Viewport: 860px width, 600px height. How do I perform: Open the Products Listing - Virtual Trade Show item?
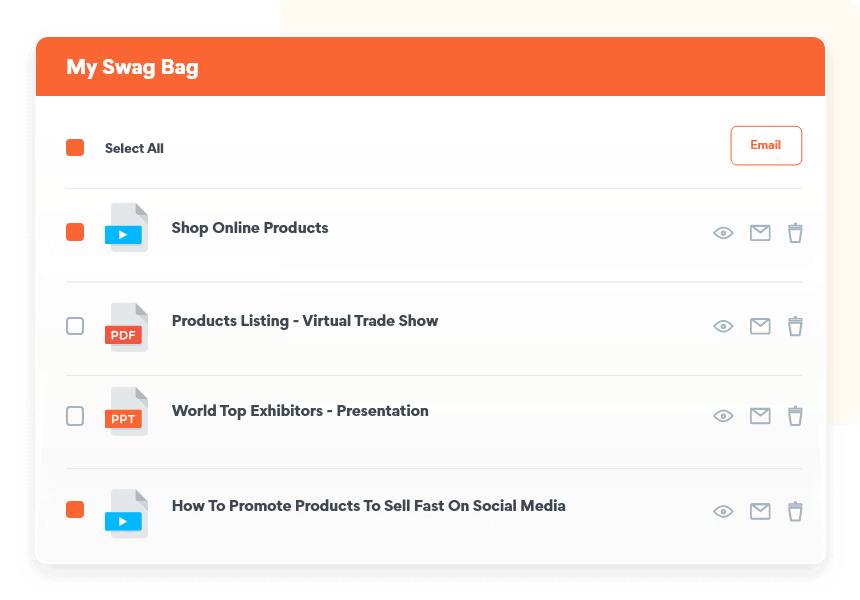(305, 321)
